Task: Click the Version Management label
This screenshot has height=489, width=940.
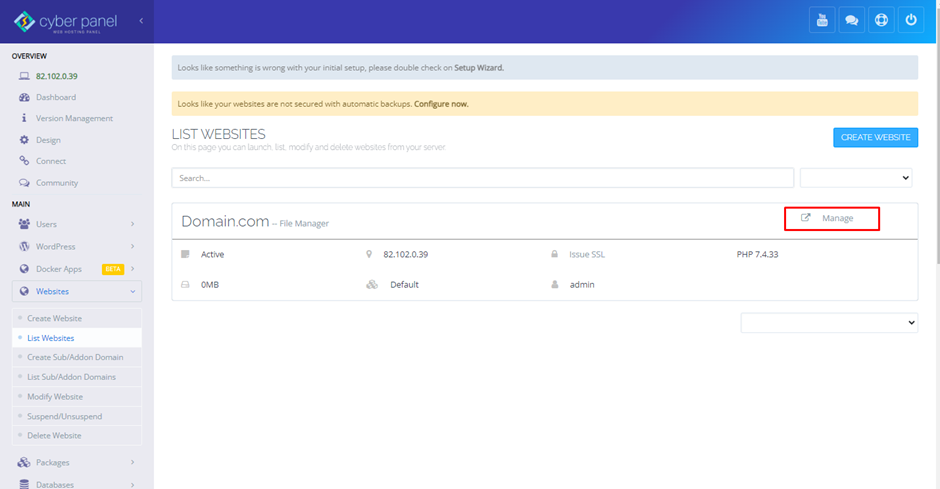Action: click(x=74, y=118)
